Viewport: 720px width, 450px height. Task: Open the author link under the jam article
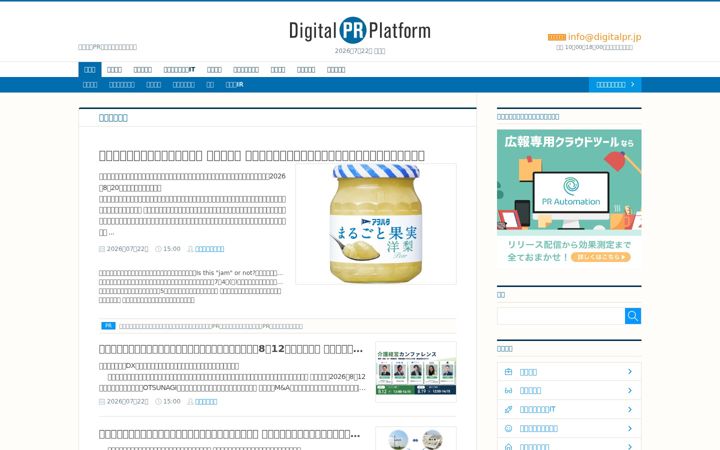point(209,249)
